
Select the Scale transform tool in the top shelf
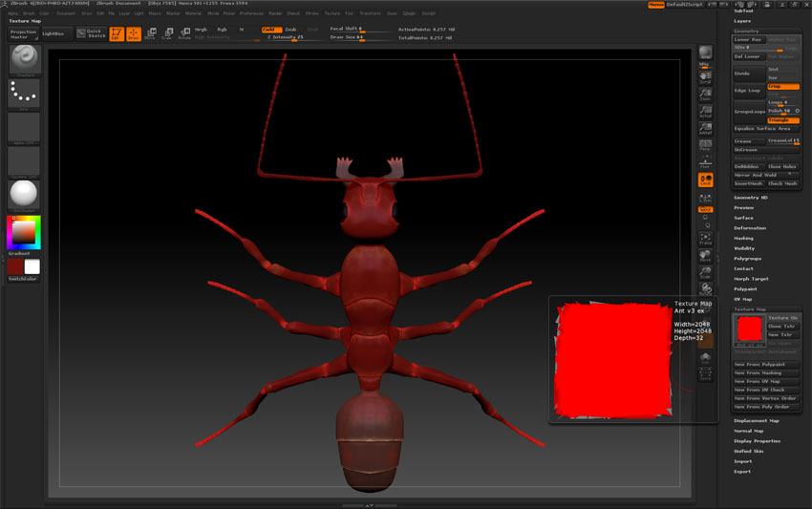click(167, 34)
